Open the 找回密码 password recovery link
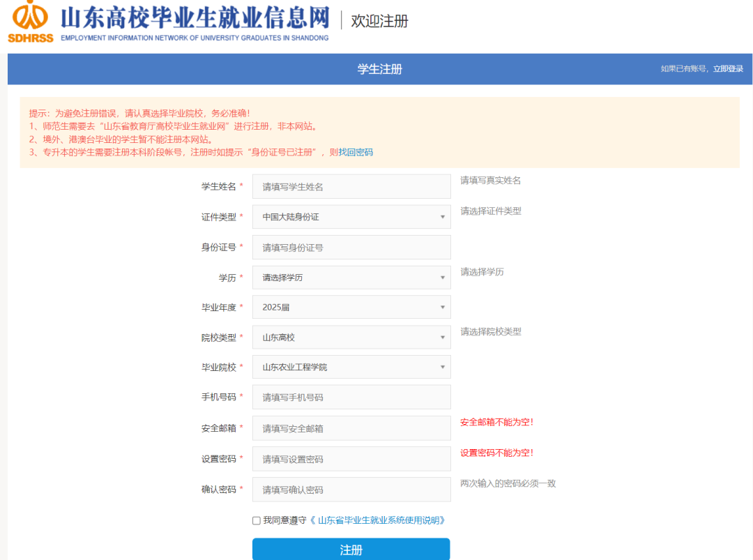Screen dimensions: 753x560 click(x=356, y=152)
